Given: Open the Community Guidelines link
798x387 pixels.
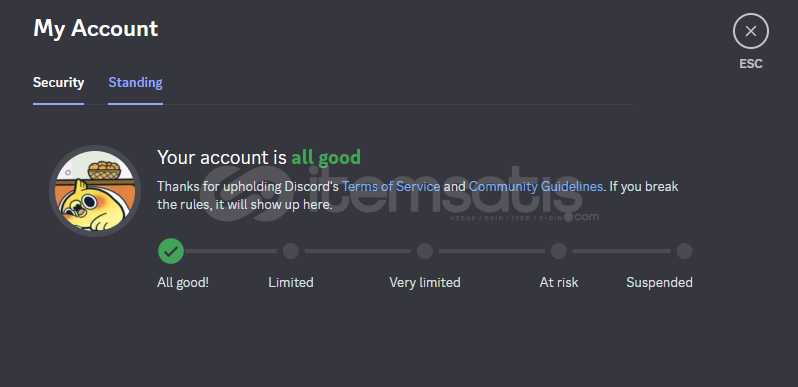Looking at the screenshot, I should tap(536, 186).
